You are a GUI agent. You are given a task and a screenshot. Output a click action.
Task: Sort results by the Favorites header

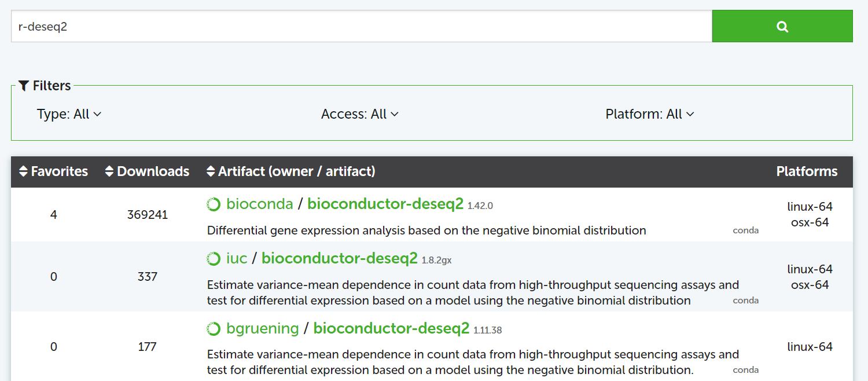59,171
